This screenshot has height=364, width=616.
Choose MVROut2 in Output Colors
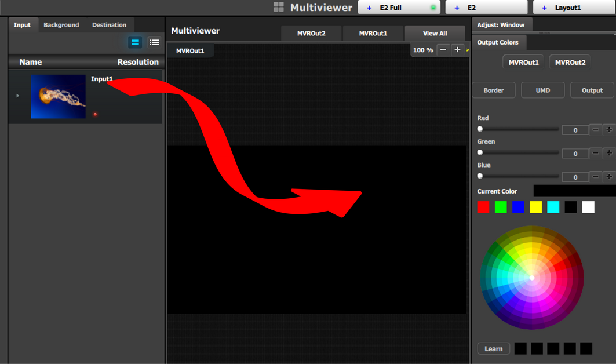[x=570, y=63]
